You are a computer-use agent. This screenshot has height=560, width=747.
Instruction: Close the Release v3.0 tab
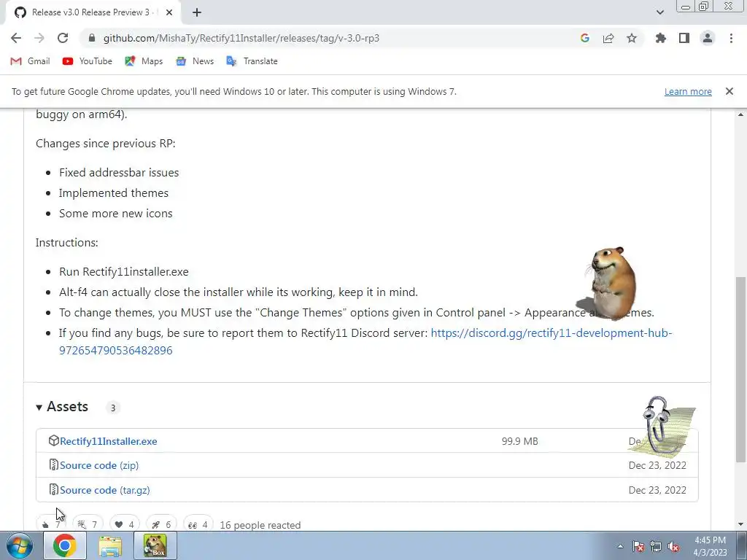pyautogui.click(x=169, y=12)
